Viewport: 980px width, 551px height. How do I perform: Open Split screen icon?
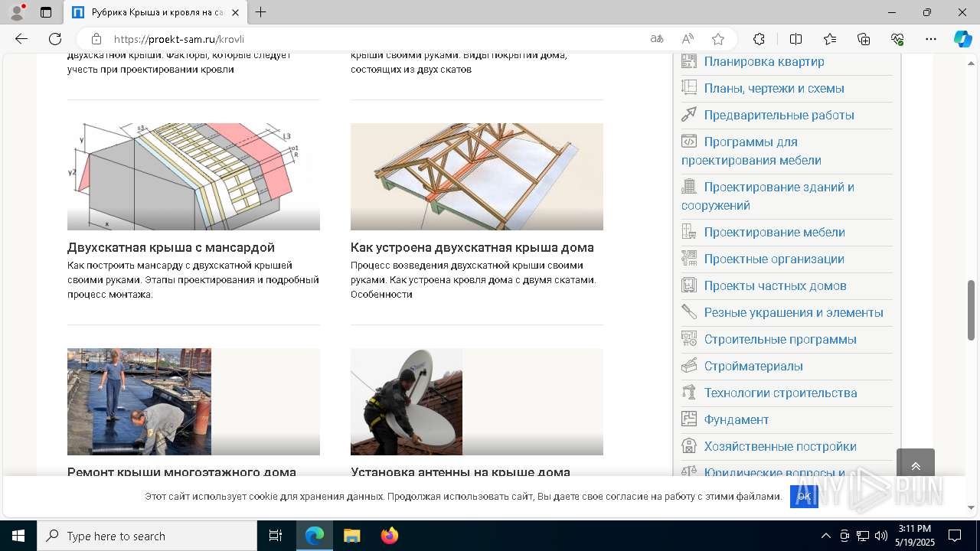795,39
